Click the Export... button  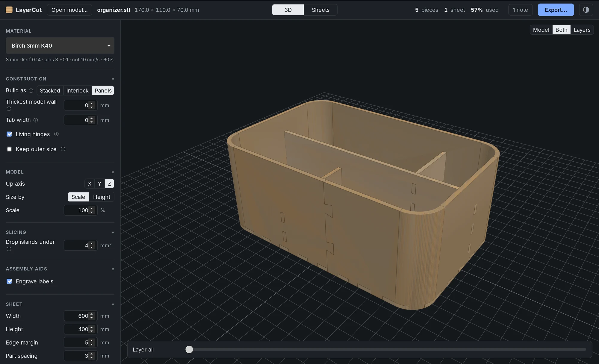click(556, 10)
